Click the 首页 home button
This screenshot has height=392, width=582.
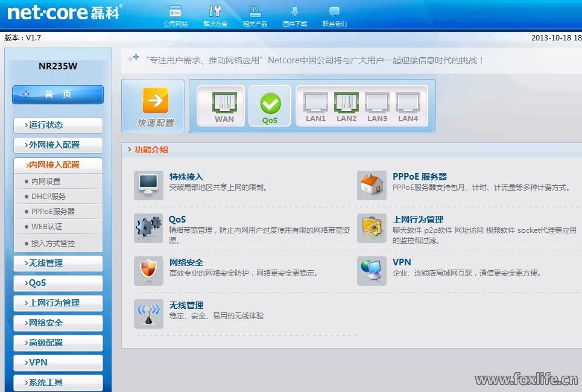pyautogui.click(x=58, y=95)
